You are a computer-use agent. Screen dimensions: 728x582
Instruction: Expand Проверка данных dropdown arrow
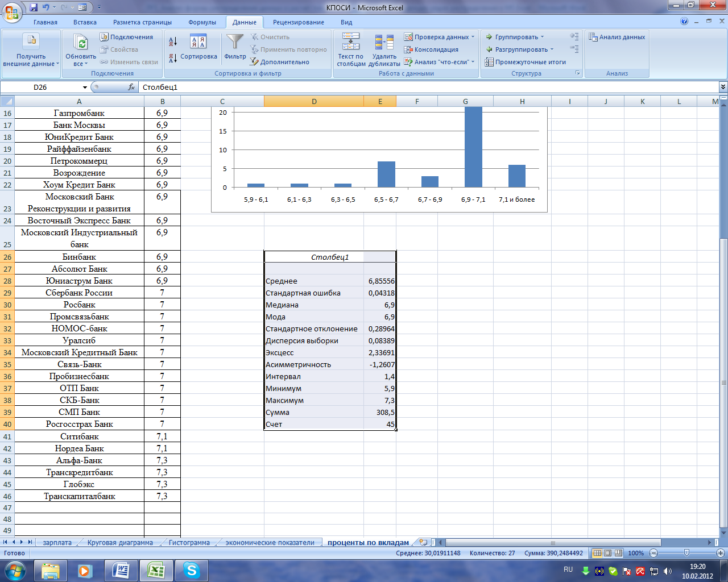[473, 37]
